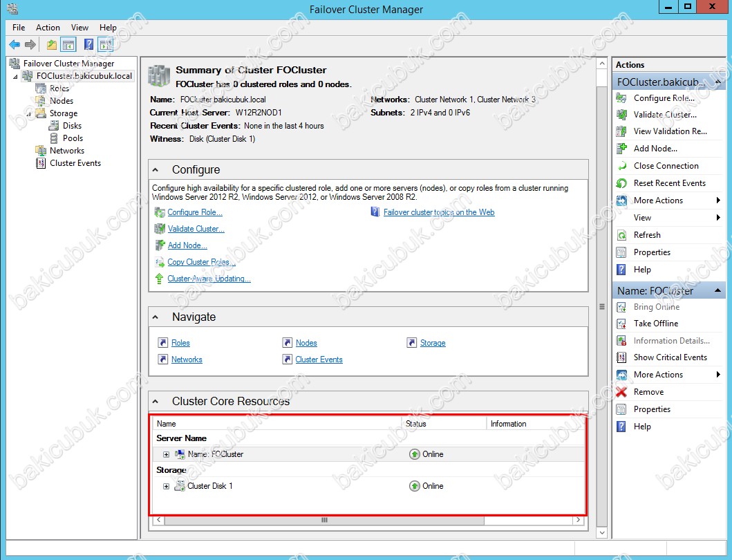The image size is (732, 560).
Task: Collapse the FOCluster.bakicub actions group
Action: click(718, 82)
